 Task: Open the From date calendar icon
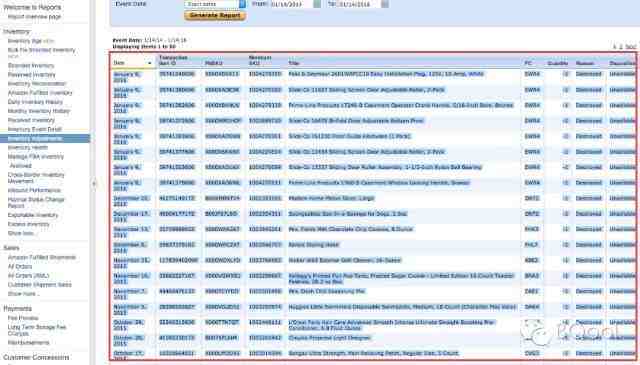pos(317,4)
